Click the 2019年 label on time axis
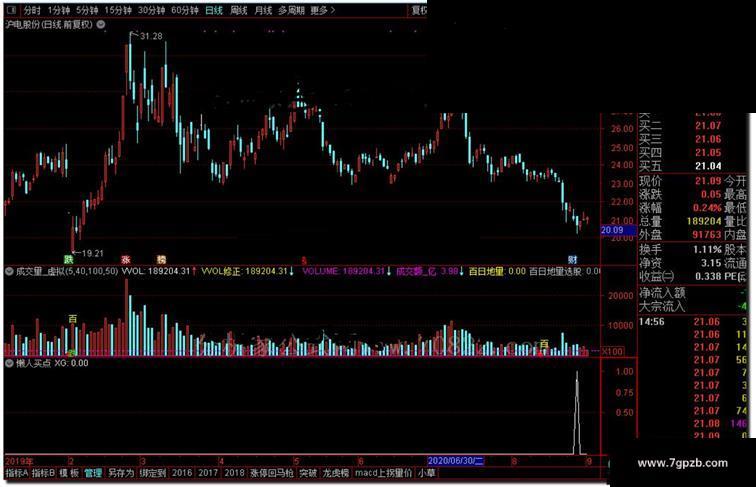Image resolution: width=756 pixels, height=487 pixels. [x=19, y=461]
